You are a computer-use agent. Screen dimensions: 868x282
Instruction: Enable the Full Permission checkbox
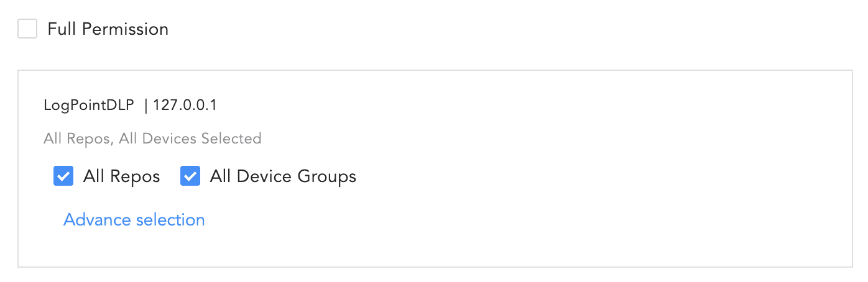27,29
